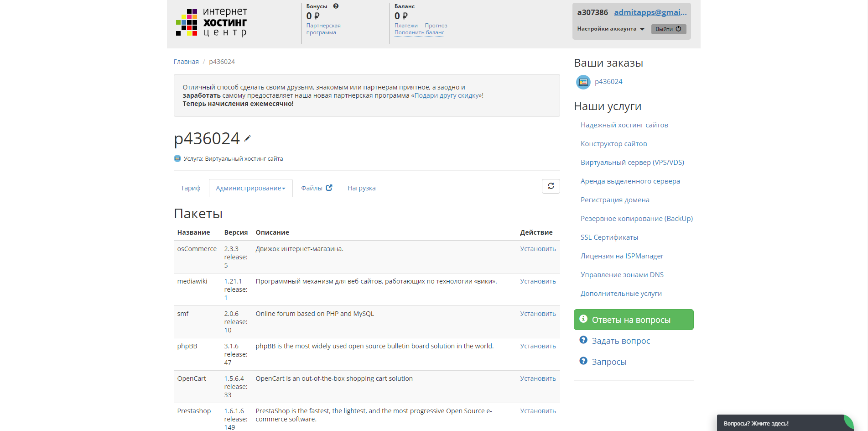Click the Internet Hosting Center logo

point(211,22)
